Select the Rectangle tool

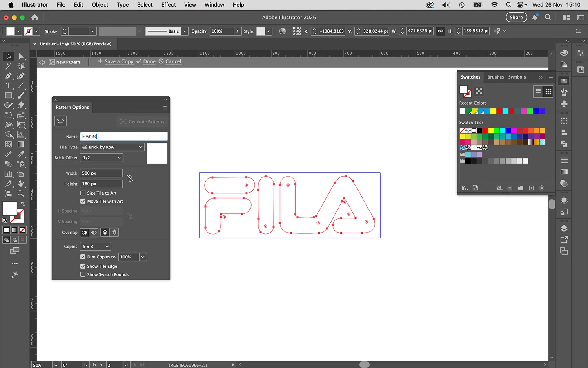[8, 95]
